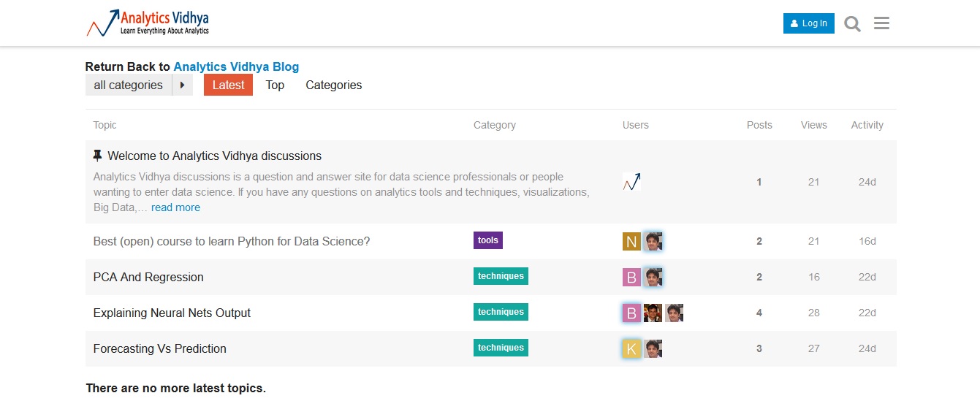Sort topics by Views column header

point(813,125)
